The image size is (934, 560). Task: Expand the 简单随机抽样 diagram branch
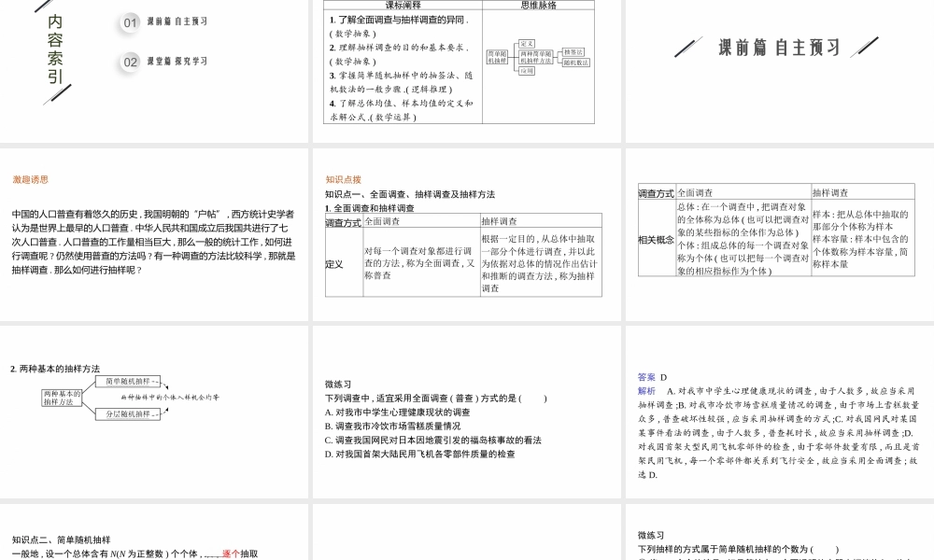pyautogui.click(x=496, y=55)
